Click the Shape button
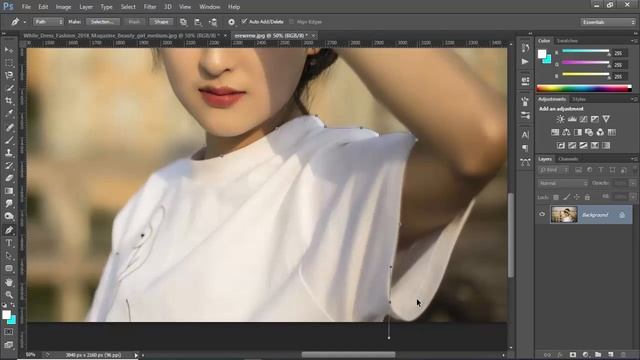 pyautogui.click(x=161, y=22)
